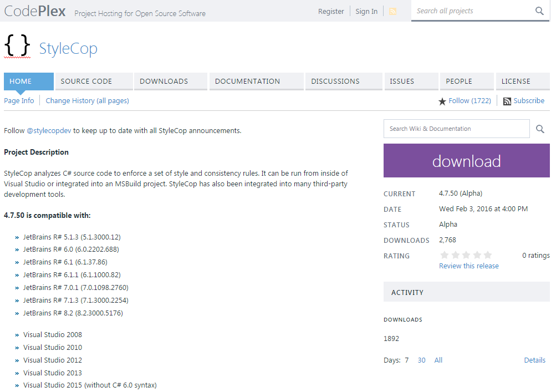Image resolution: width=551 pixels, height=392 pixels.
Task: Open the @stylecopdev link
Action: 49,130
